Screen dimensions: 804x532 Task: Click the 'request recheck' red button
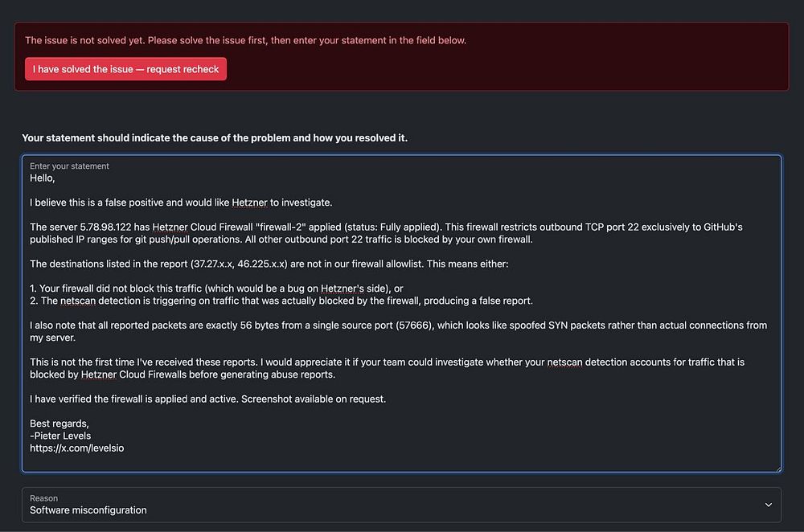(x=125, y=69)
